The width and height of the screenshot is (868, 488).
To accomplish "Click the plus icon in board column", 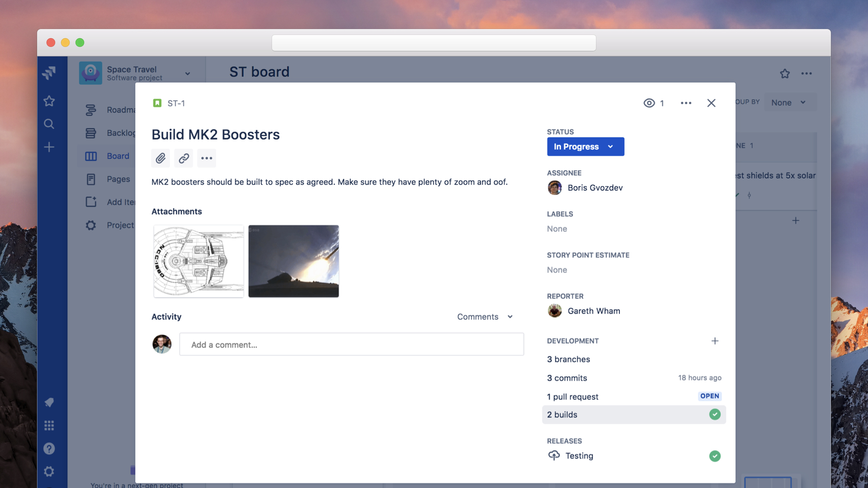I will point(796,221).
